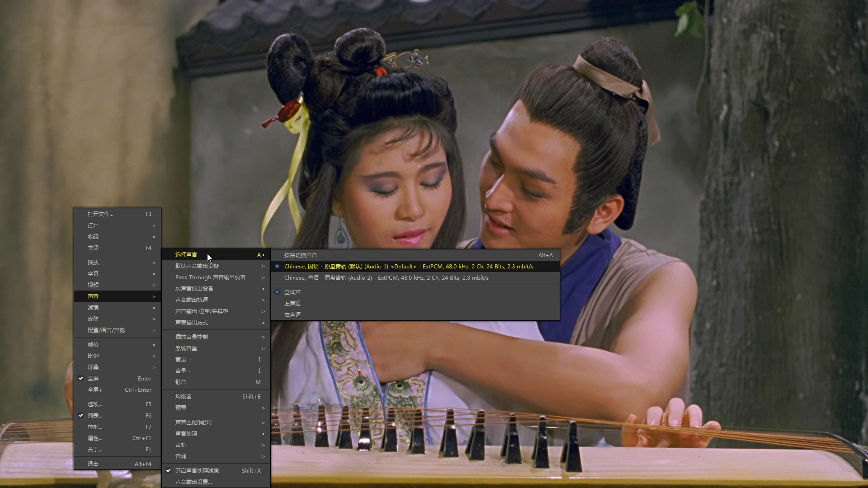The height and width of the screenshot is (488, 868).
Task: Select 选择声音 in the audio submenu
Action: (216, 255)
